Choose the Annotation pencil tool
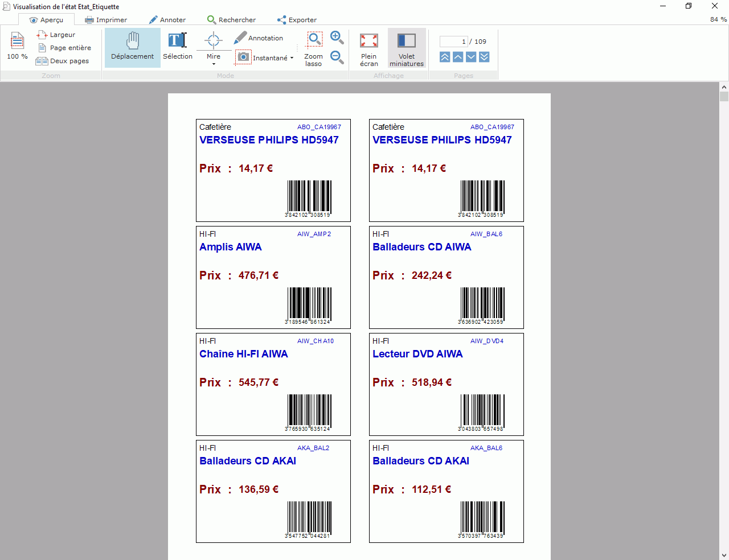This screenshot has height=560, width=729. pos(259,38)
